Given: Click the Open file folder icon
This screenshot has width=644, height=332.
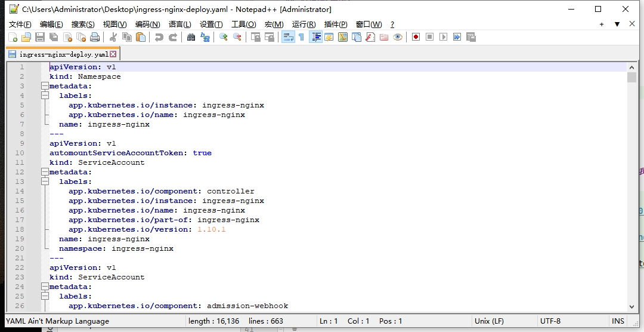Looking at the screenshot, I should [26, 37].
